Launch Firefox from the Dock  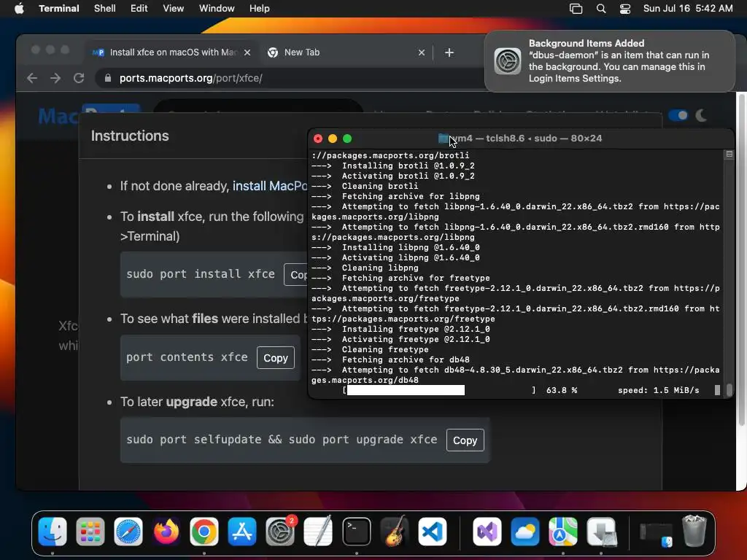coord(166,532)
